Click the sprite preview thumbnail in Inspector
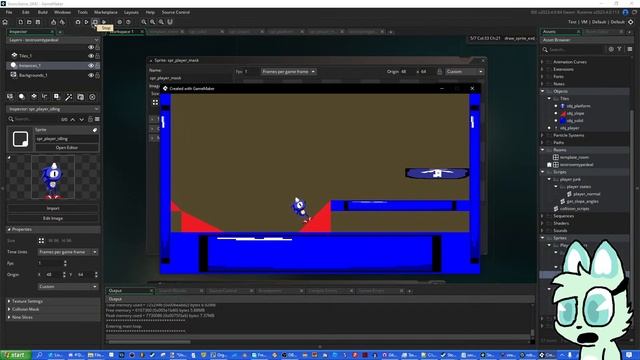 pyautogui.click(x=53, y=177)
